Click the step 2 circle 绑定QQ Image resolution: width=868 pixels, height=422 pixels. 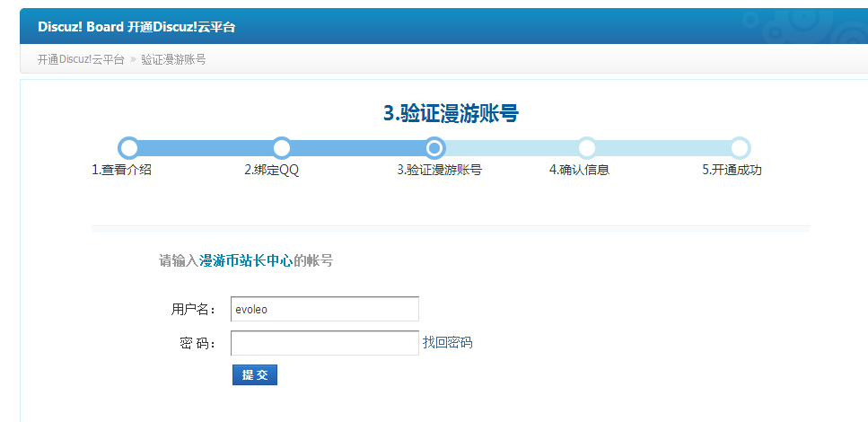point(282,148)
